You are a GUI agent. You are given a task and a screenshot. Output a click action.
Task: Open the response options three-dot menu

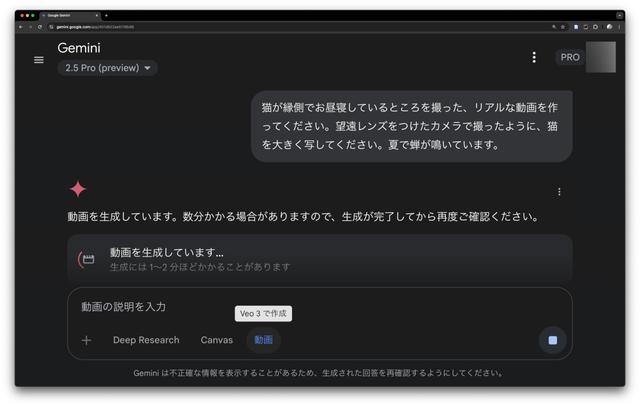tap(559, 192)
